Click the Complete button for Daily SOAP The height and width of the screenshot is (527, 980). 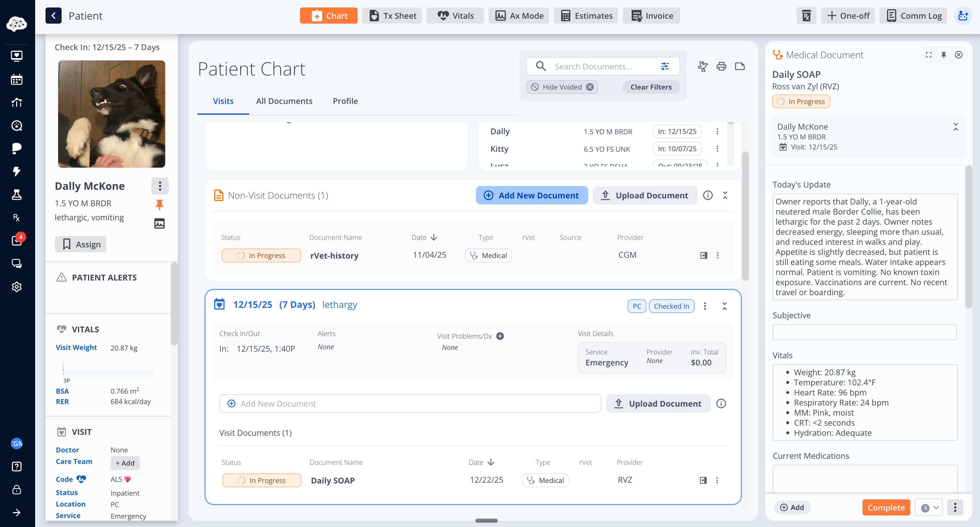point(886,508)
